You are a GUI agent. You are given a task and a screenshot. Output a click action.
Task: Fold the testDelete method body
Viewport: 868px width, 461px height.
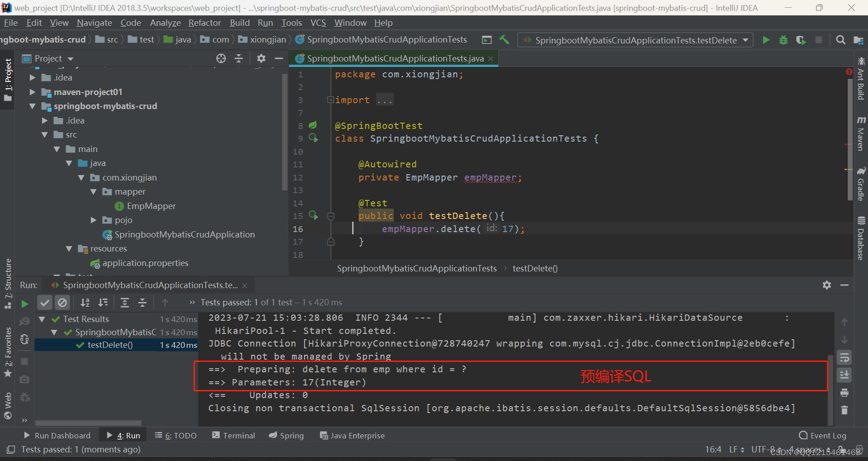[x=331, y=216]
